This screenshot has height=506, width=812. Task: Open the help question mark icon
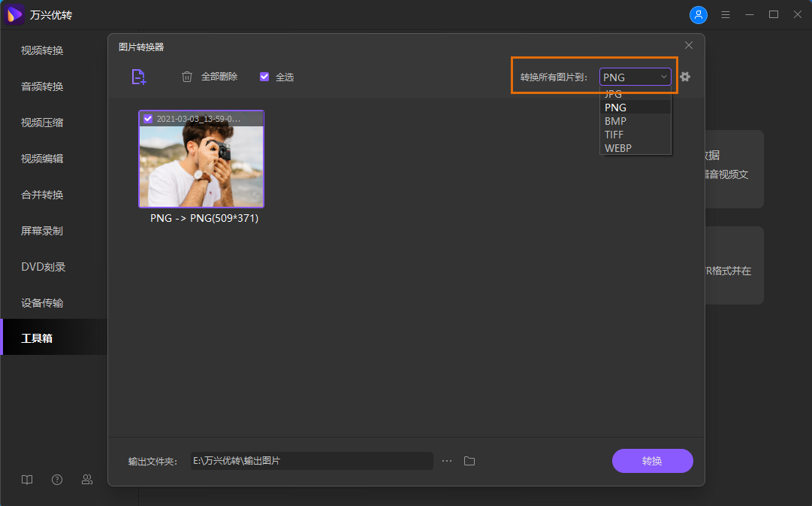click(57, 480)
